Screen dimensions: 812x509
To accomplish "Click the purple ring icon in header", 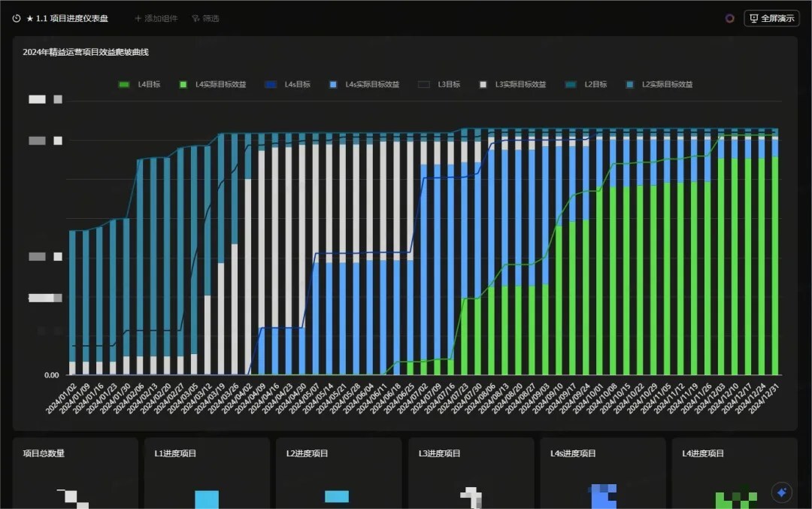I will pos(729,18).
